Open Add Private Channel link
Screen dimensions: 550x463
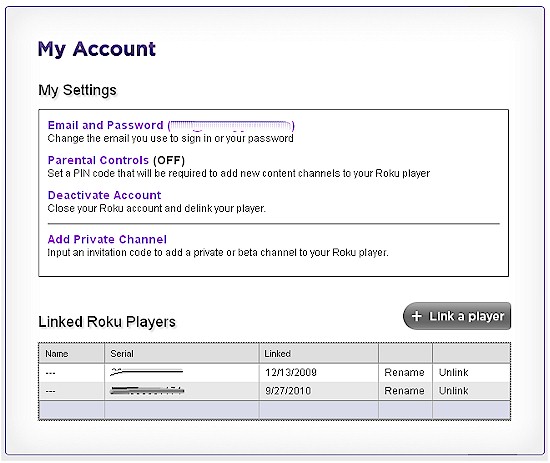click(x=107, y=239)
